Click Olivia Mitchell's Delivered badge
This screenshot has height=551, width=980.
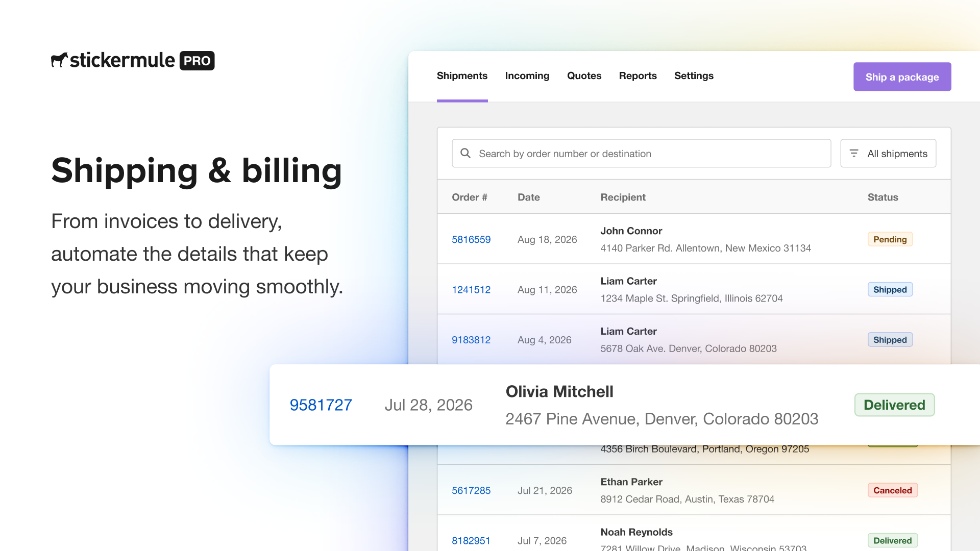894,405
